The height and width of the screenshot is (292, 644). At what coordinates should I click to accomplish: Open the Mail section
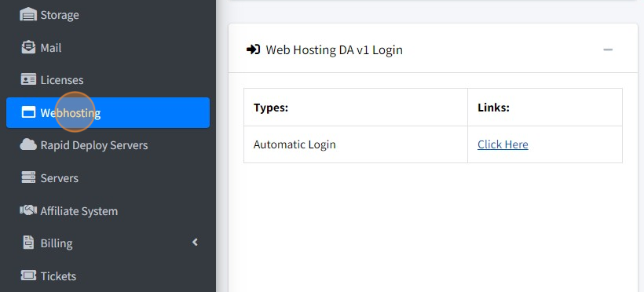point(108,48)
